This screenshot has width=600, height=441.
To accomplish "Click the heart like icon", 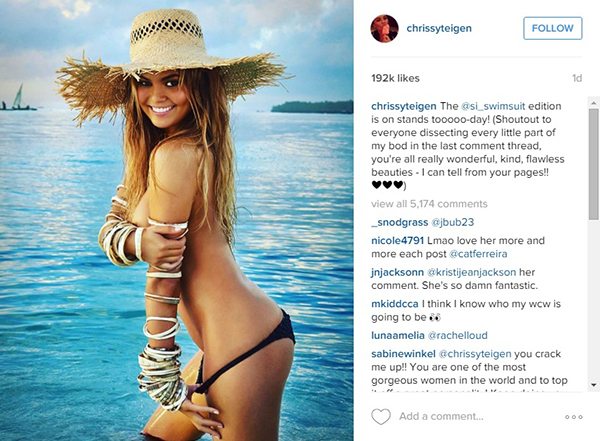I will [381, 416].
